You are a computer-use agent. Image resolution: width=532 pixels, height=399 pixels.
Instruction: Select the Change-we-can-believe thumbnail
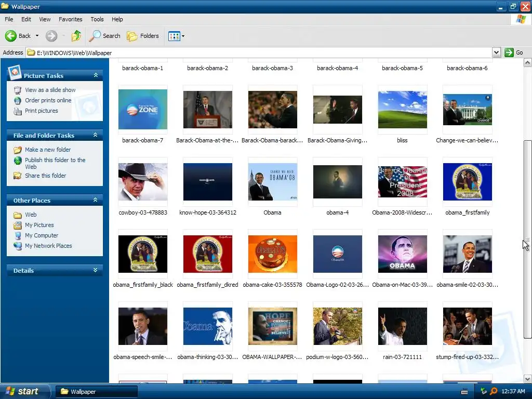point(467,109)
